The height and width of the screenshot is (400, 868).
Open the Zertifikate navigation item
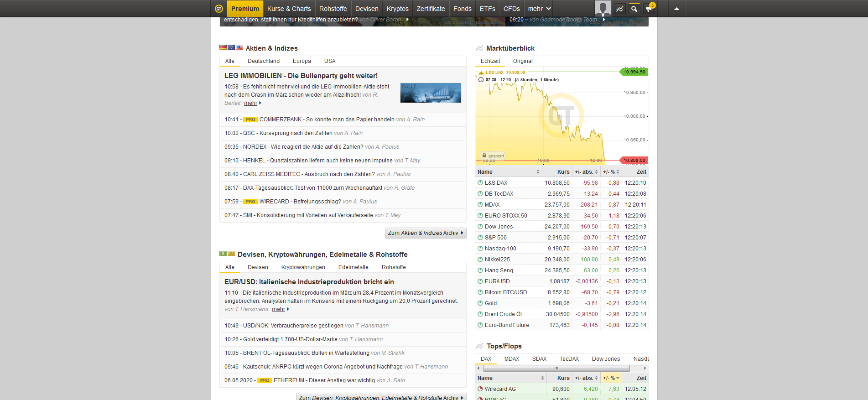(x=431, y=9)
